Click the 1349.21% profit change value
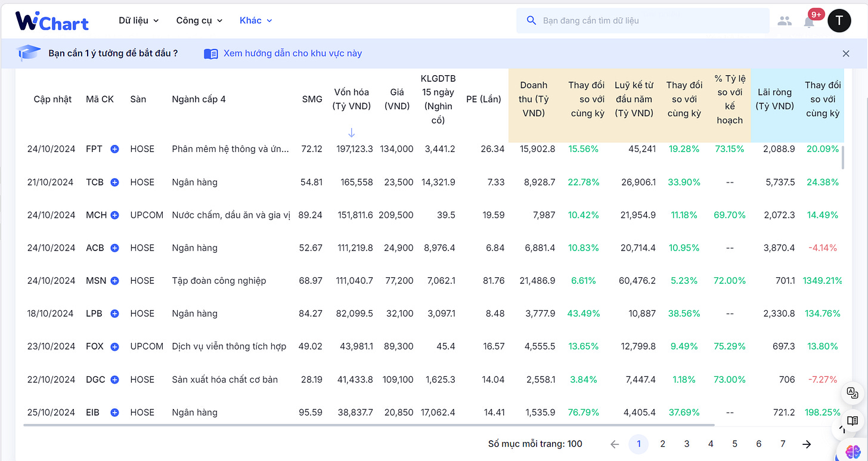The image size is (868, 461). coord(821,280)
